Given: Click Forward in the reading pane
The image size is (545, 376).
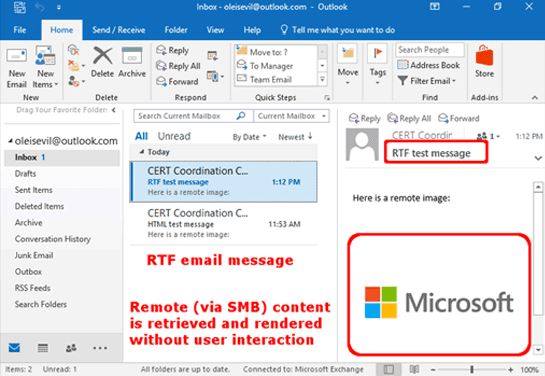Looking at the screenshot, I should [458, 118].
